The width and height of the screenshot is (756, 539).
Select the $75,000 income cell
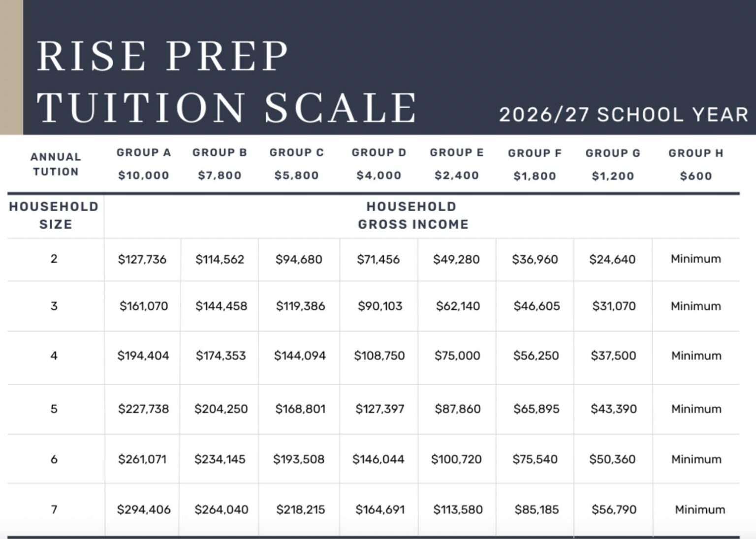457,356
